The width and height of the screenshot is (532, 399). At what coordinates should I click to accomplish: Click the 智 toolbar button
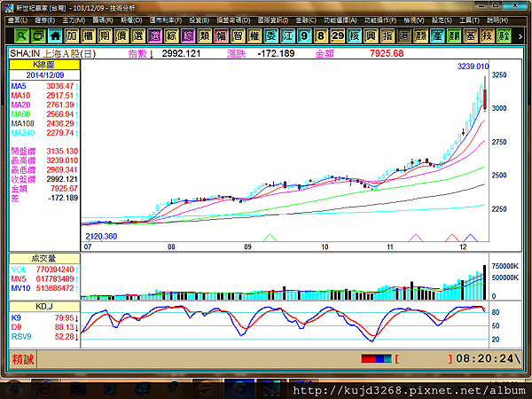coord(238,35)
